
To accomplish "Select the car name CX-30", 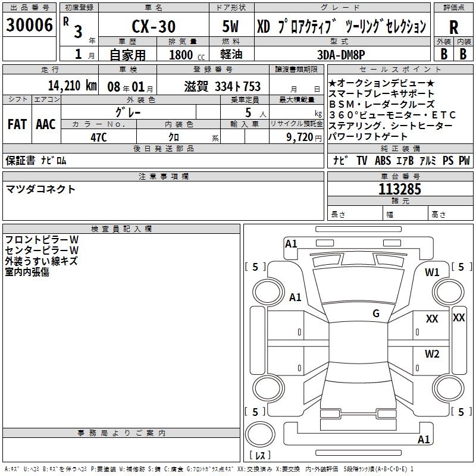I will pyautogui.click(x=154, y=26).
